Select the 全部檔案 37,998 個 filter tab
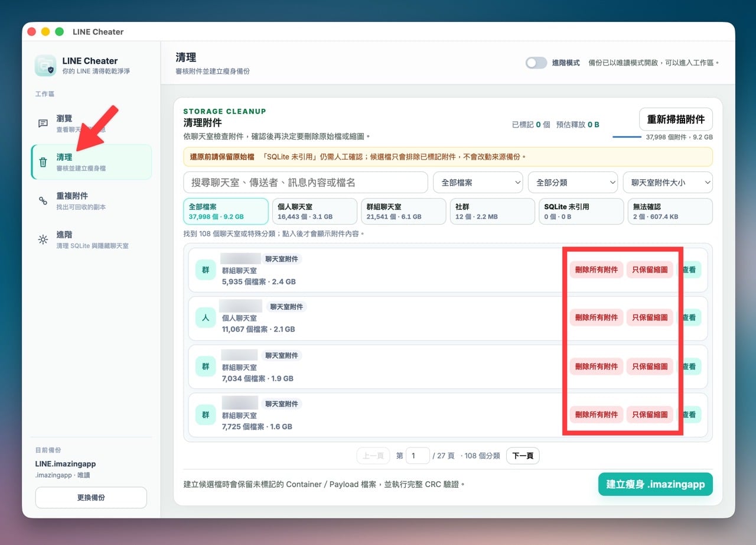This screenshot has width=756, height=545. pyautogui.click(x=226, y=212)
